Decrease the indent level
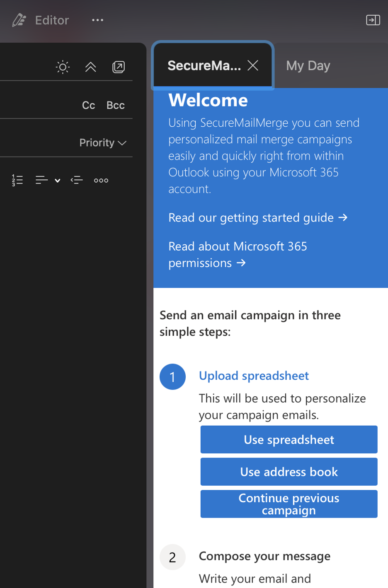This screenshot has height=588, width=388. click(77, 180)
